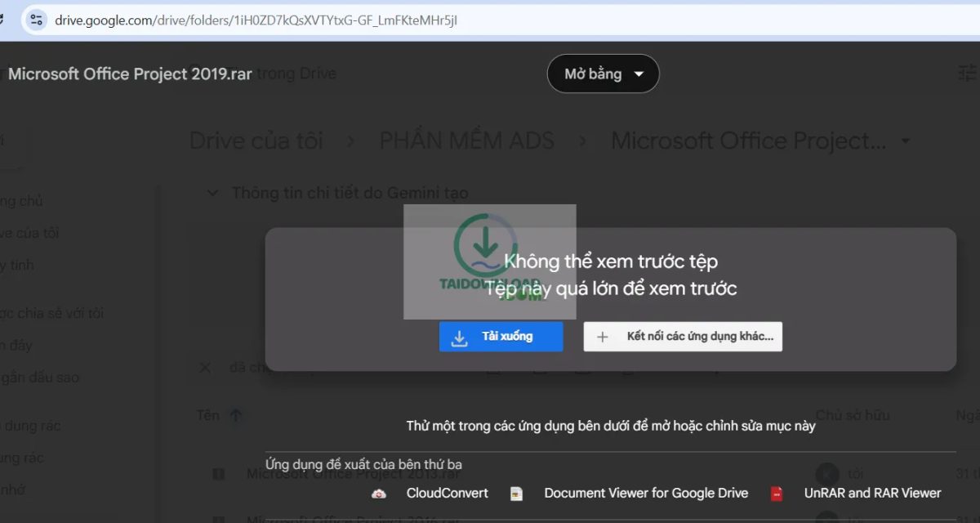Click Kết nối các ứng dụng khác button
980x523 pixels.
[x=683, y=336]
